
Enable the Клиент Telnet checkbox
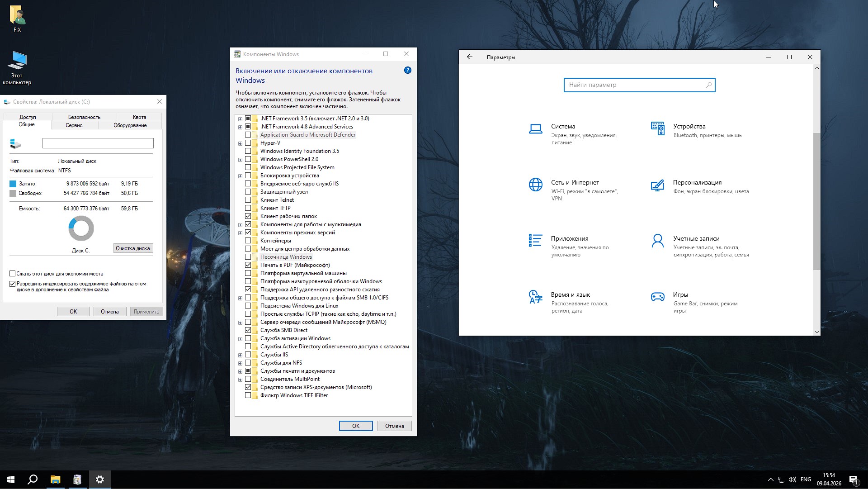point(248,200)
